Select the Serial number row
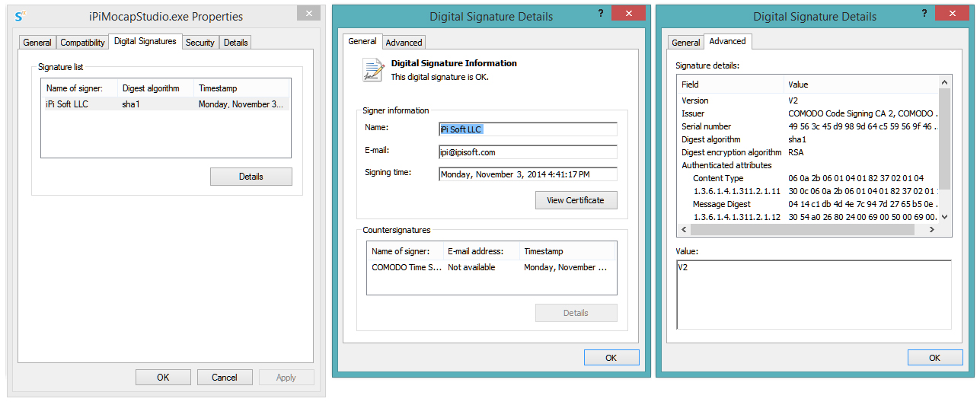This screenshot has width=980, height=405. pos(808,126)
